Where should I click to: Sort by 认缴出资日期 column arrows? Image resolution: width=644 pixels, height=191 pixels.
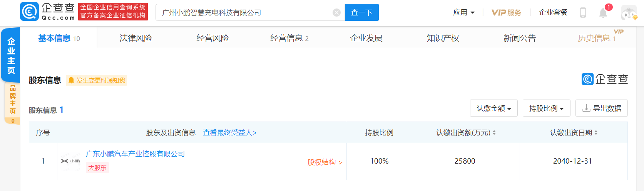[x=596, y=133]
